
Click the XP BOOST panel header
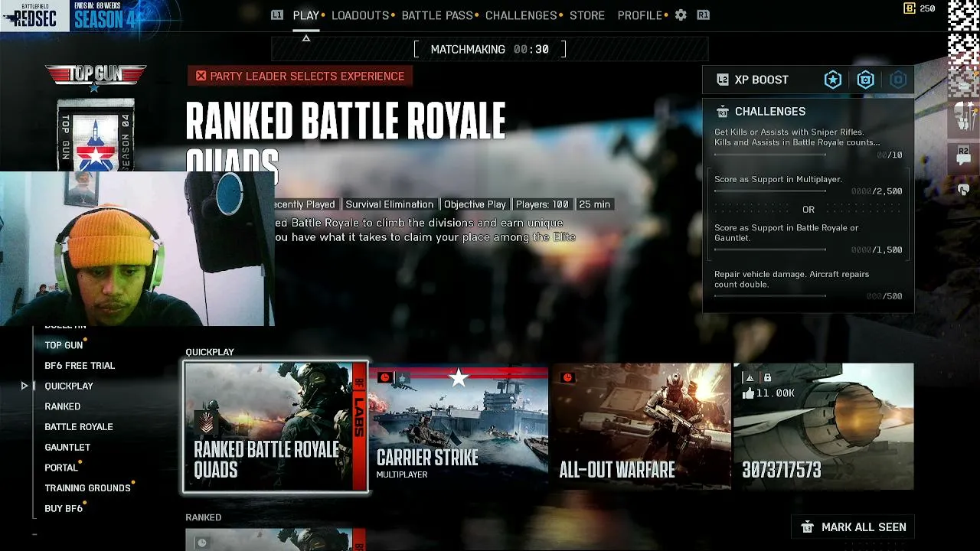(808, 80)
